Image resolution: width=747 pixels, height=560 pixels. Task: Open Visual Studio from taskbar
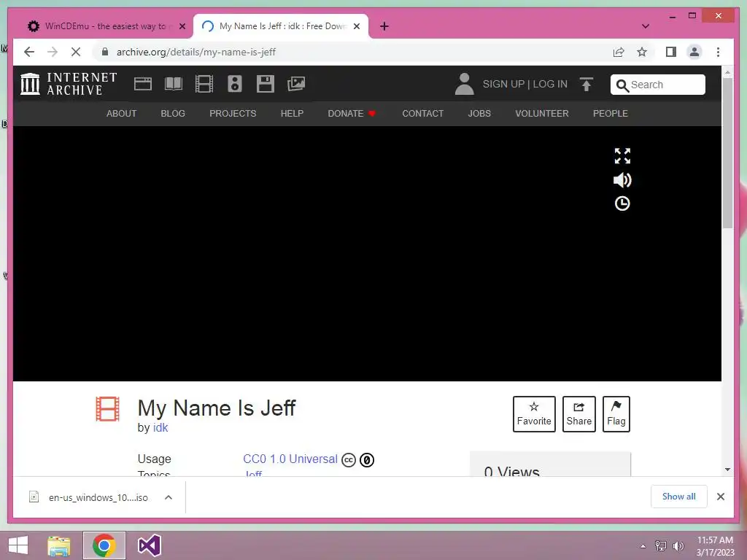pos(149,545)
